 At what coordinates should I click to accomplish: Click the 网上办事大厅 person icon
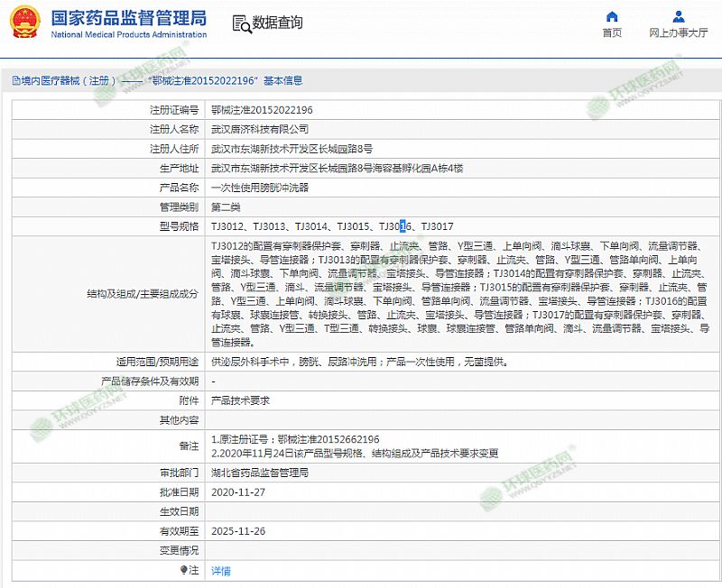[678, 16]
